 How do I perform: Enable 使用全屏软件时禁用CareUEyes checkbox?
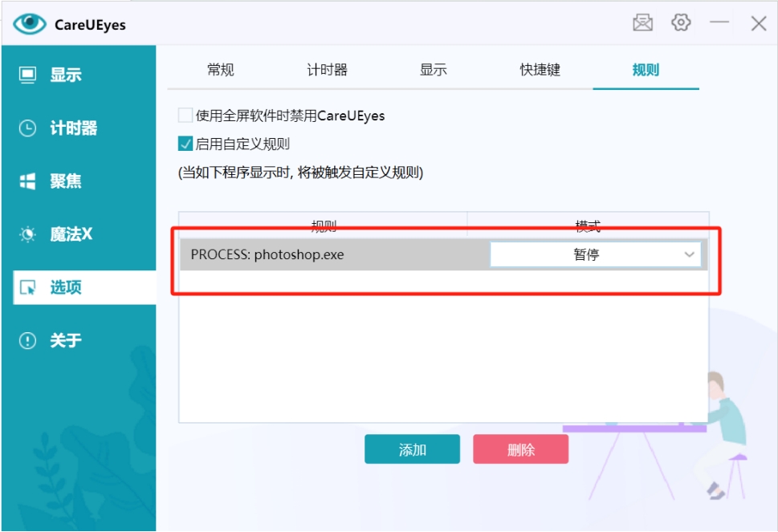coord(185,116)
